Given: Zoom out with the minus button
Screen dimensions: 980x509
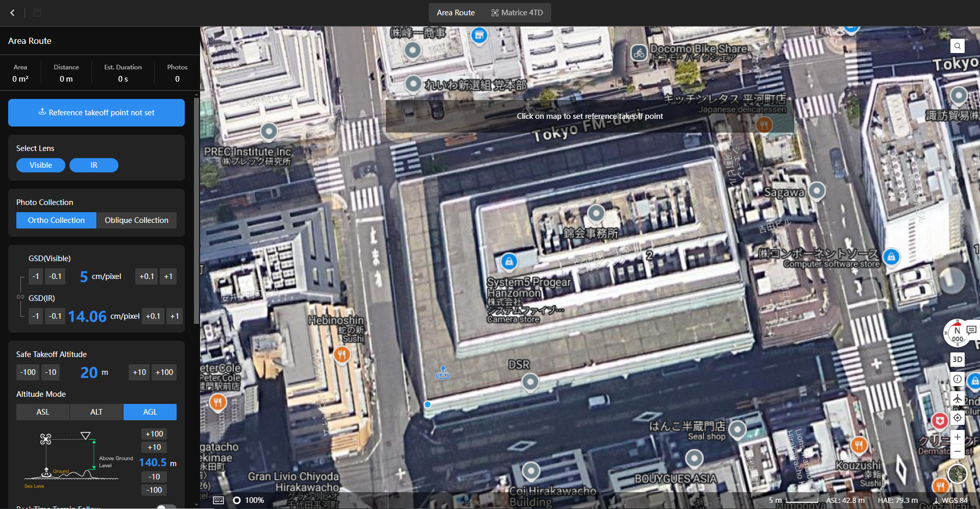Looking at the screenshot, I should point(958,451).
